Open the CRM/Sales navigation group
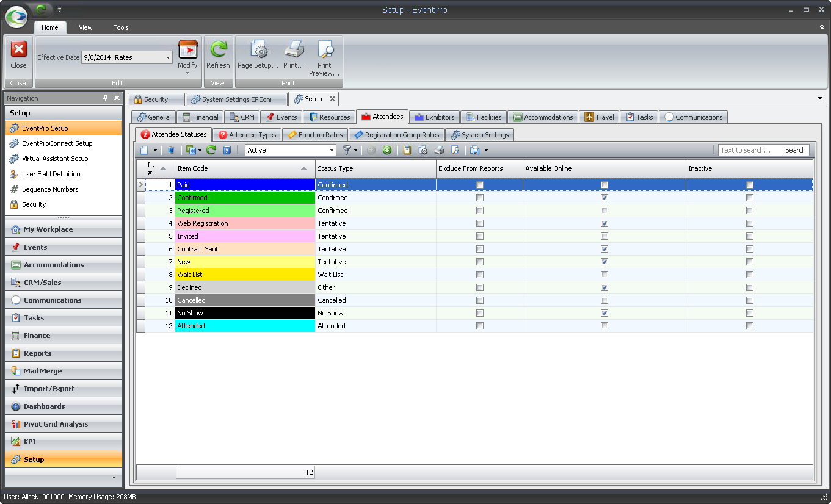 pyautogui.click(x=64, y=283)
